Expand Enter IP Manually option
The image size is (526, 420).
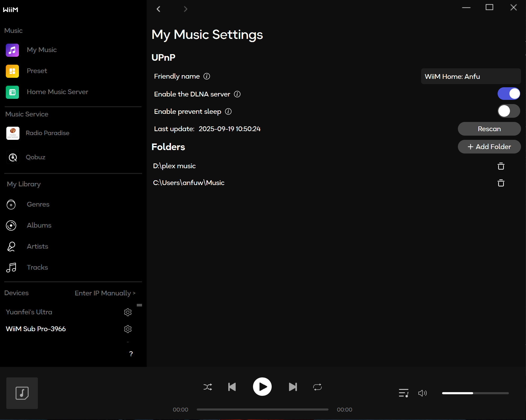[x=105, y=293]
